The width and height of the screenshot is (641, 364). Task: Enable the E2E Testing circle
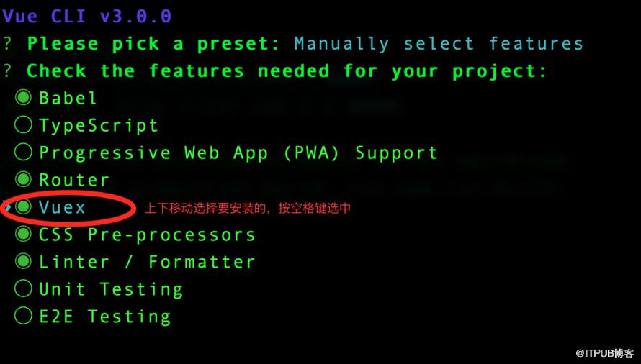[23, 316]
